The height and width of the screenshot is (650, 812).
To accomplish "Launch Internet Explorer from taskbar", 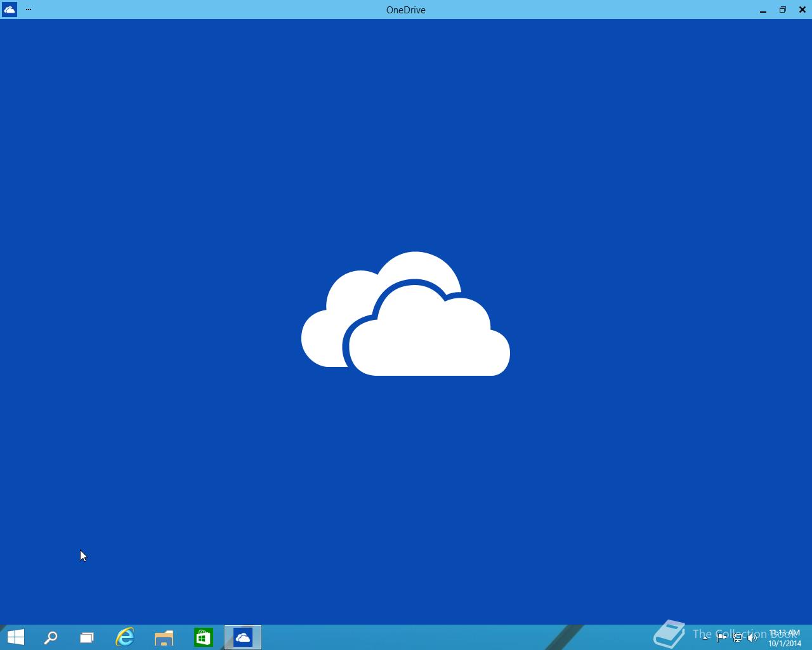I will 125,637.
